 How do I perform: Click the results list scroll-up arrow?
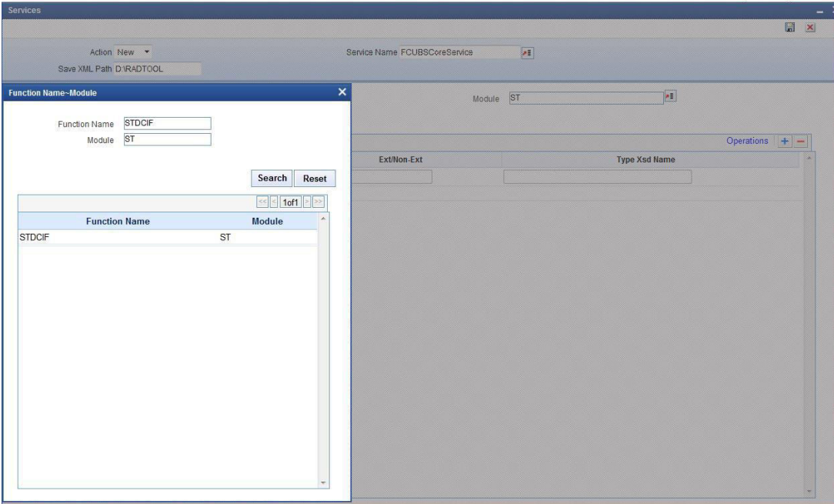tap(323, 219)
